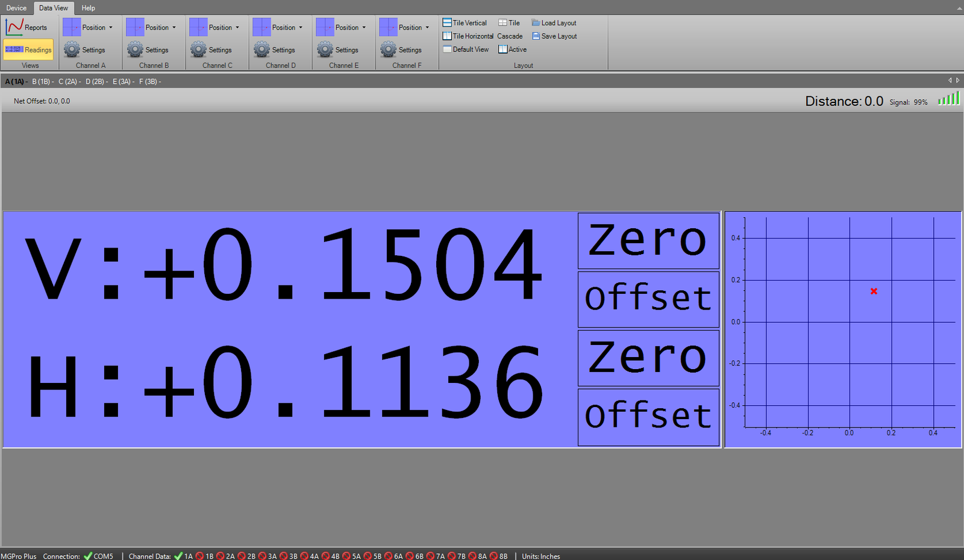964x560 pixels.
Task: Click the Units: Inches status text
Action: [541, 556]
